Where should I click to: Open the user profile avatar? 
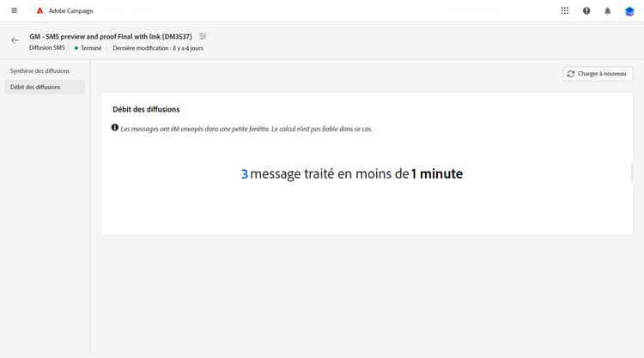[x=629, y=11]
